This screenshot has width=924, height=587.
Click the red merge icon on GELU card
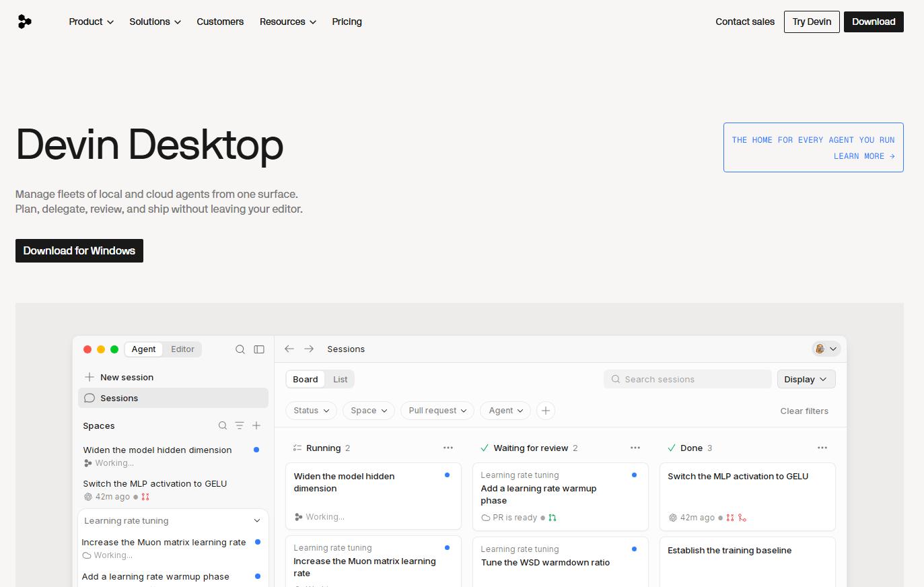tap(742, 518)
